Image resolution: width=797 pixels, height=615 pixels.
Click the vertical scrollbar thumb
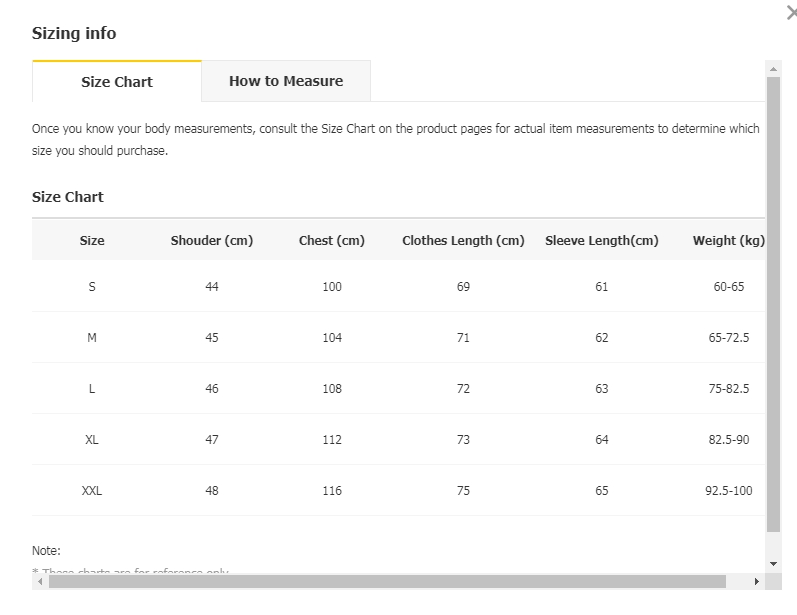[x=773, y=300]
